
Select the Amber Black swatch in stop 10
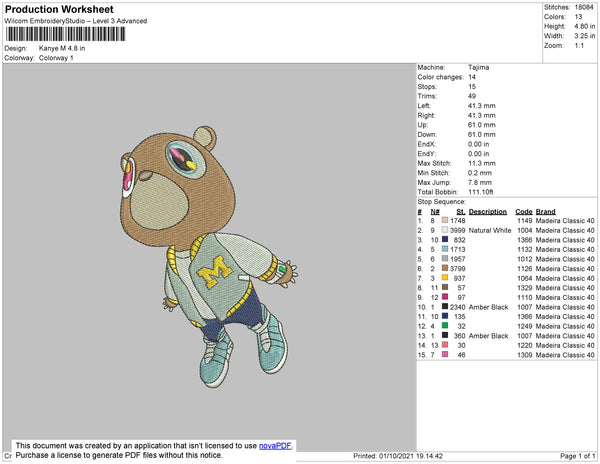tap(445, 306)
